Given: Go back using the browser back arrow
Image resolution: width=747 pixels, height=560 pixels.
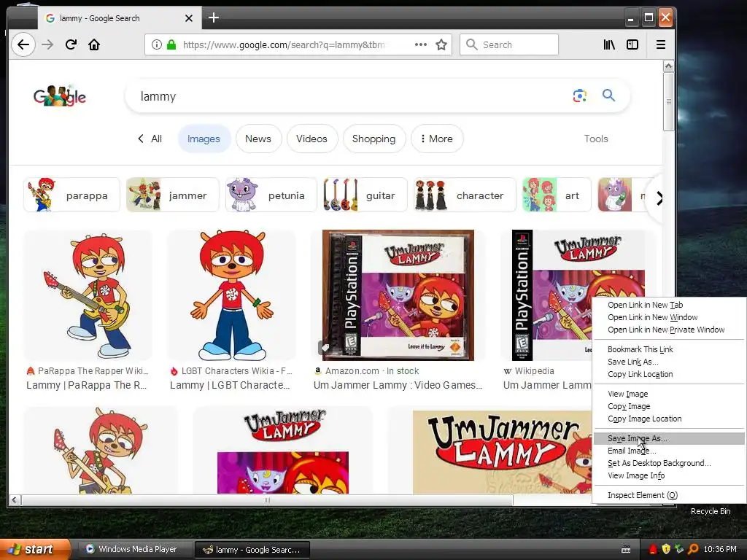Looking at the screenshot, I should pos(23,44).
